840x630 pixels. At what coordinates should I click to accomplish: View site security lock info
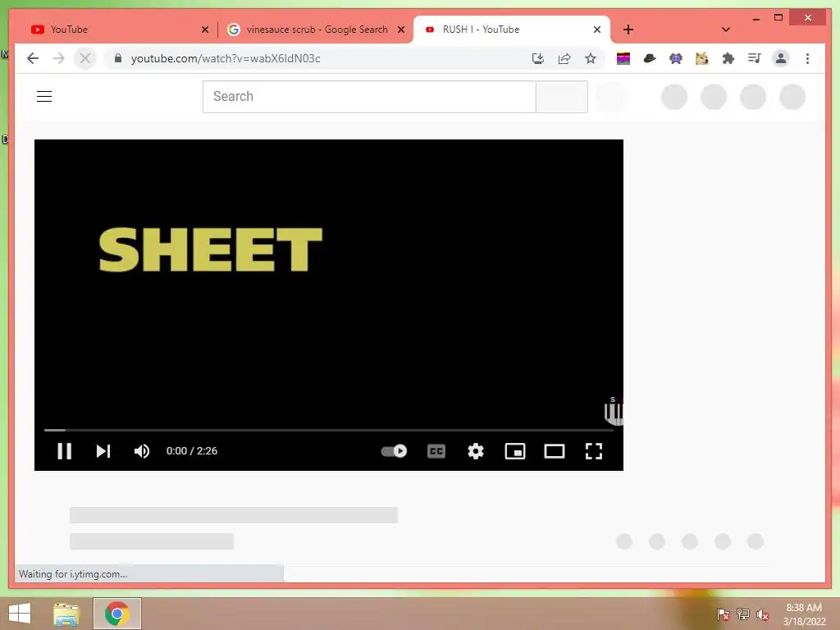[x=118, y=58]
